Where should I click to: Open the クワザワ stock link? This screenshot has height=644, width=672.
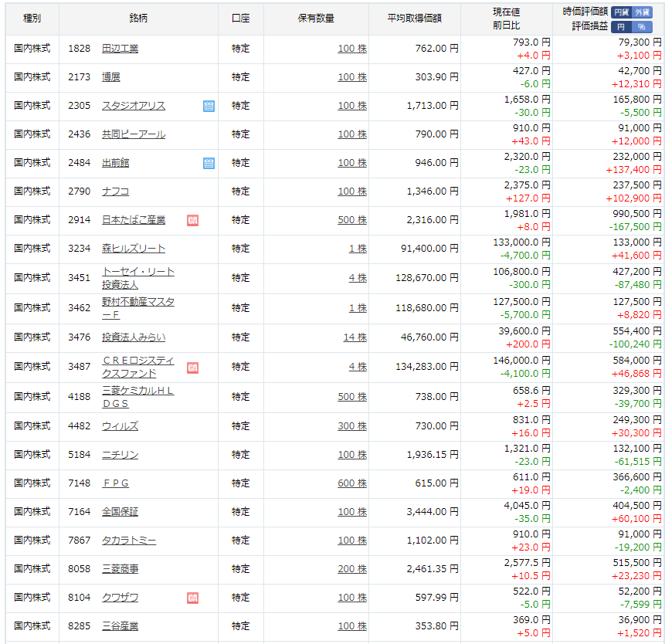(x=120, y=598)
